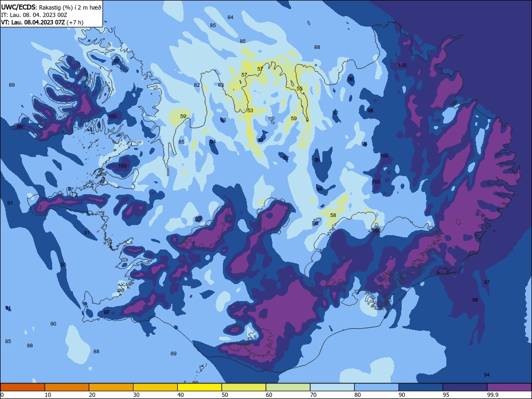This screenshot has width=532, height=399.
Task: Click the legend tick label '70'
Action: tap(313, 395)
